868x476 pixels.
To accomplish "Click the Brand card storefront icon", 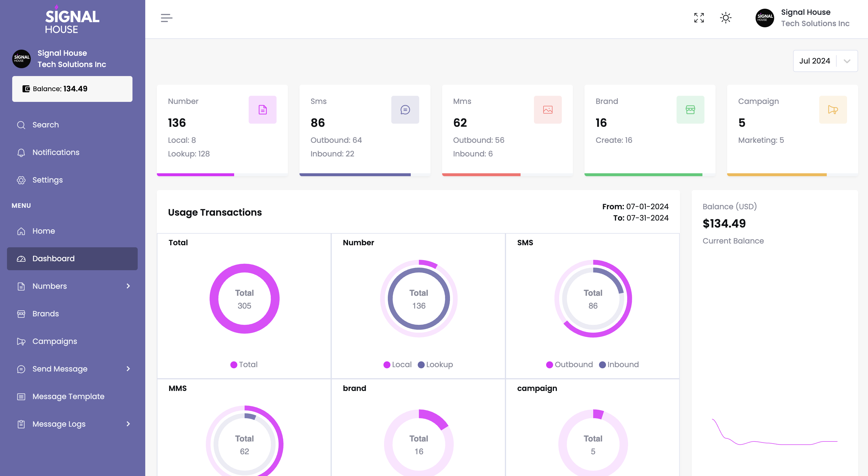I will (690, 110).
